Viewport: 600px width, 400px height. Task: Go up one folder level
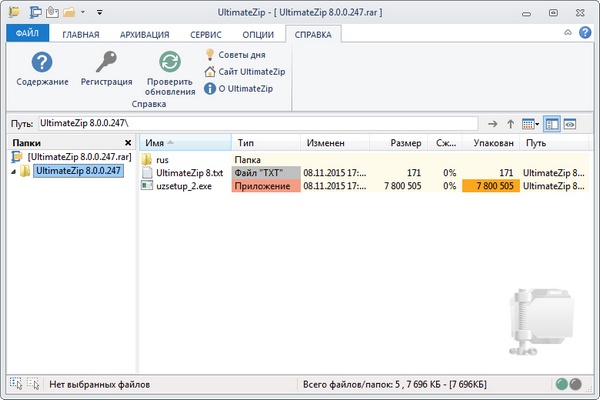point(510,124)
